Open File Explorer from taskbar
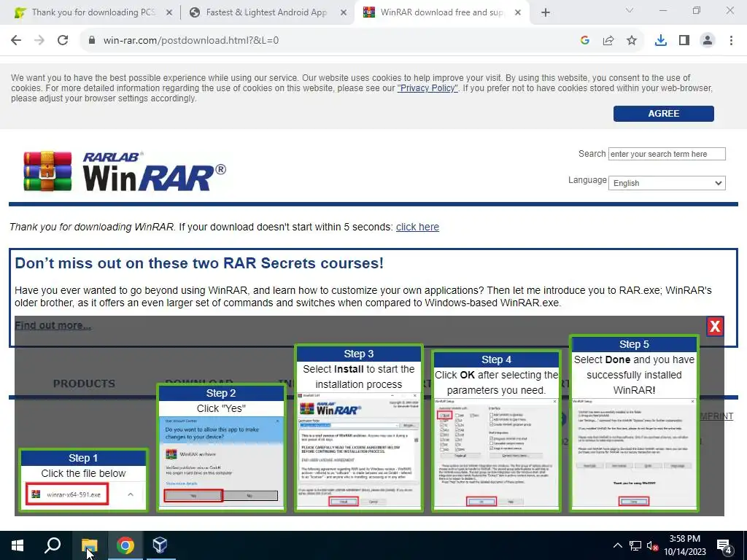Viewport: 747px width, 560px height. coord(88,545)
